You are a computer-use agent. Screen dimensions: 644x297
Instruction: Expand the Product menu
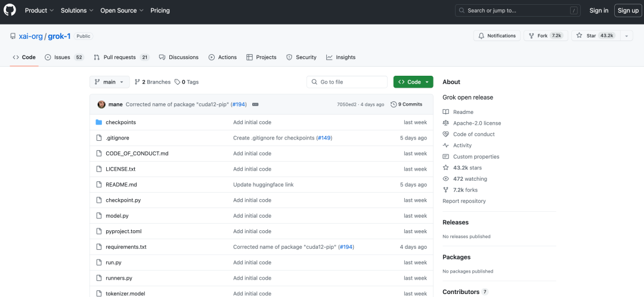(39, 10)
